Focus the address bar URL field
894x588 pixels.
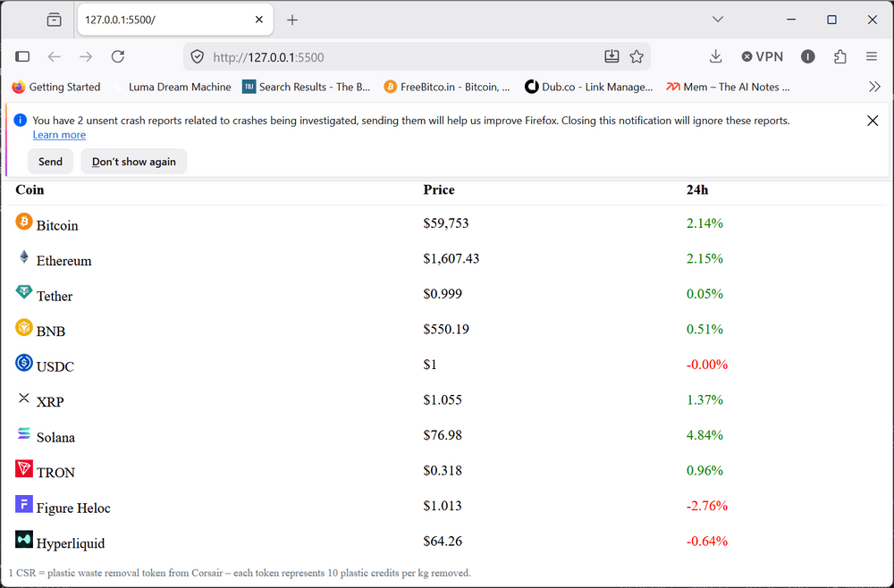tap(399, 57)
